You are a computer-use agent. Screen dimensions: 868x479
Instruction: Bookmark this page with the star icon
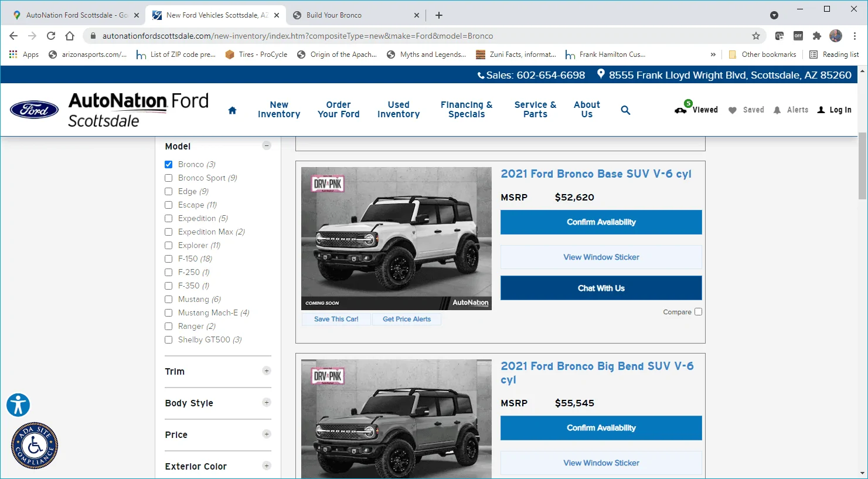[756, 36]
